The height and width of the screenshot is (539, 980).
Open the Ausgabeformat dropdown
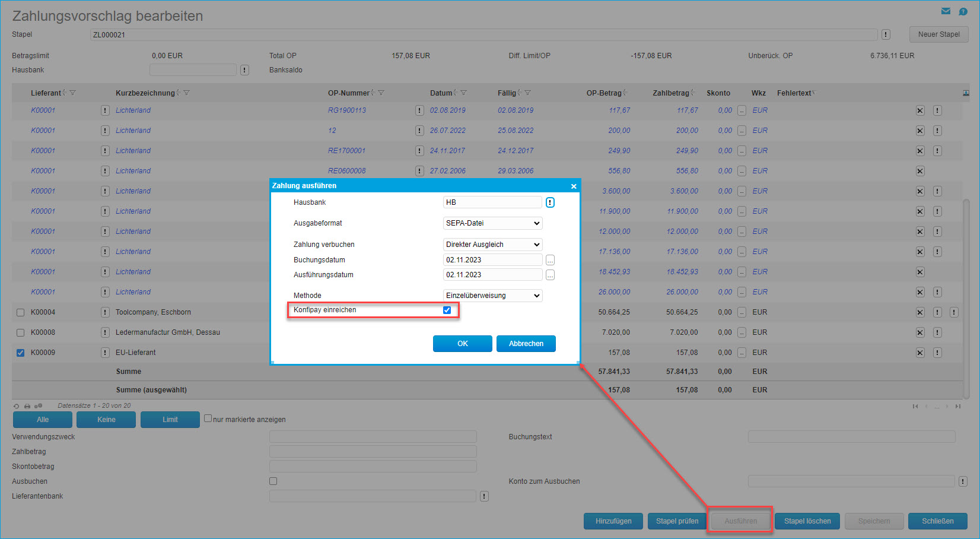point(492,223)
